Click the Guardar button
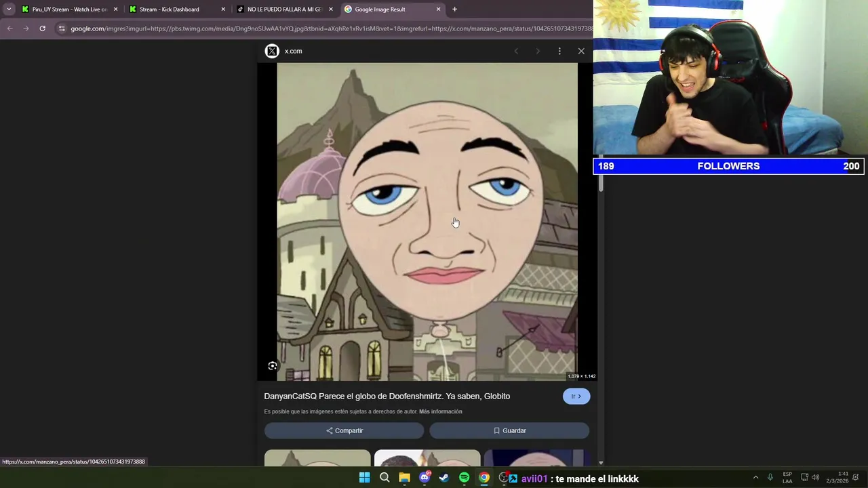 [509, 430]
